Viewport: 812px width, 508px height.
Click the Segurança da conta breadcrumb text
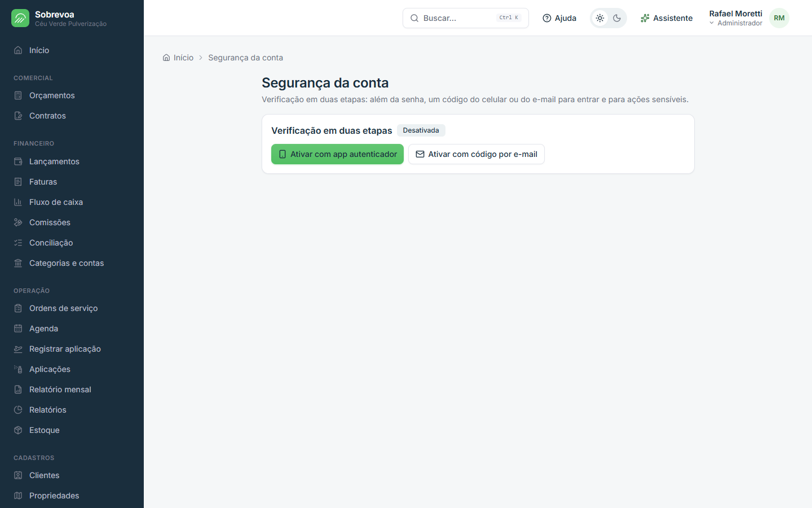click(x=246, y=58)
